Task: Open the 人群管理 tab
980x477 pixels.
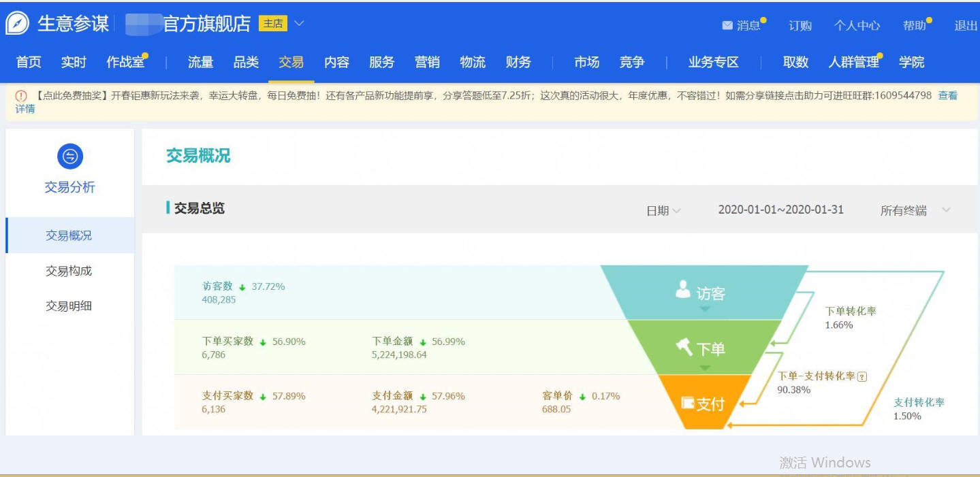Action: click(854, 62)
